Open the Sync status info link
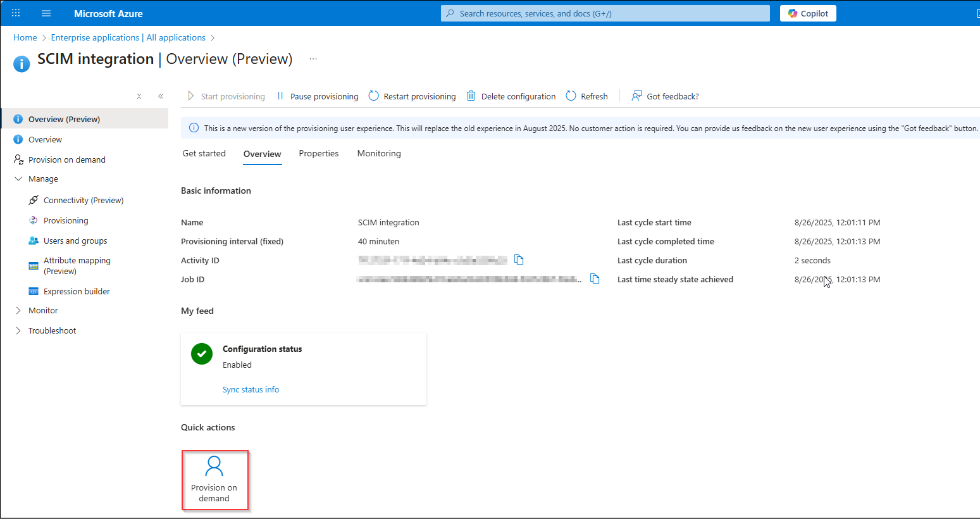Viewport: 980px width, 519px height. pos(251,389)
